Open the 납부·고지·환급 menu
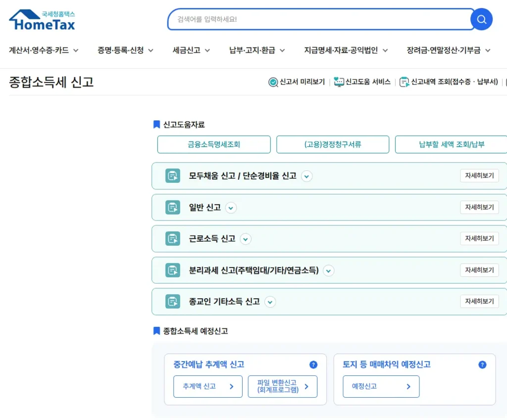The height and width of the screenshot is (420, 507). pos(253,50)
